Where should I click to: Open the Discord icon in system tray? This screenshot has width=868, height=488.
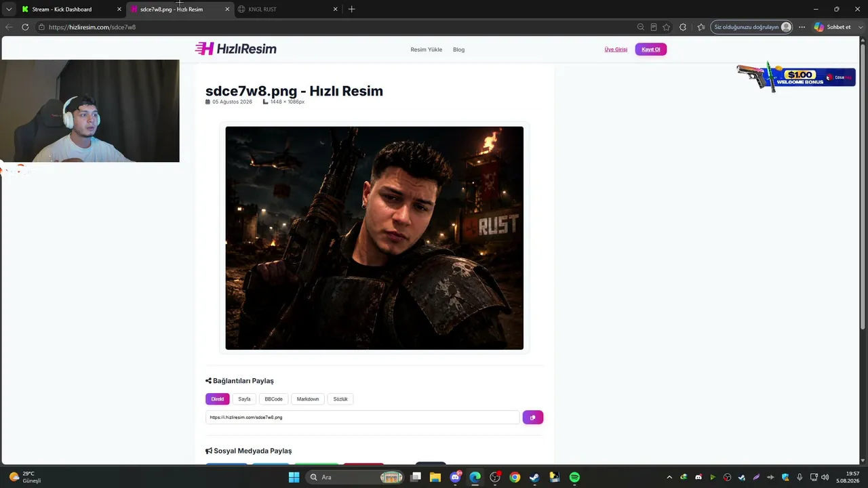point(698,477)
